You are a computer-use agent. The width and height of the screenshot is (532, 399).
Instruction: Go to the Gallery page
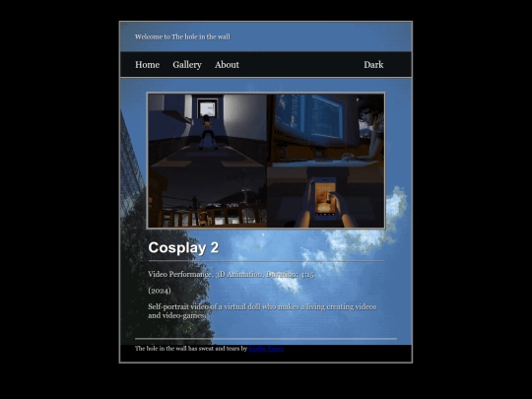pyautogui.click(x=187, y=64)
